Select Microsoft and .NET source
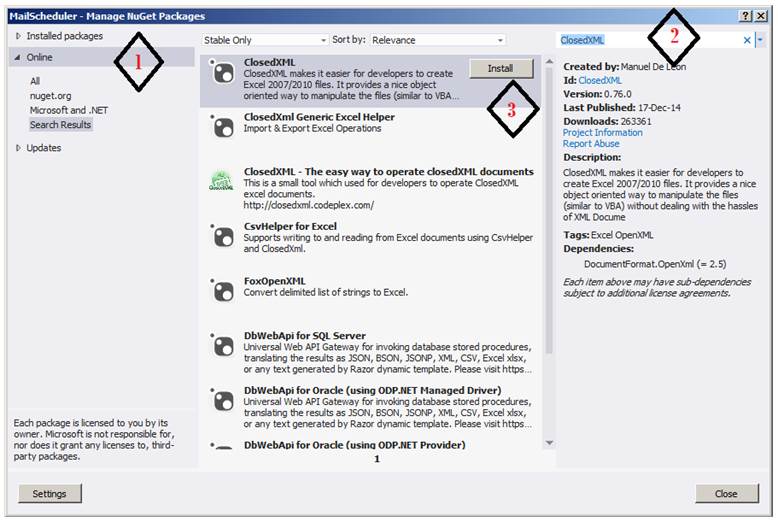This screenshot has height=522, width=778. [68, 110]
